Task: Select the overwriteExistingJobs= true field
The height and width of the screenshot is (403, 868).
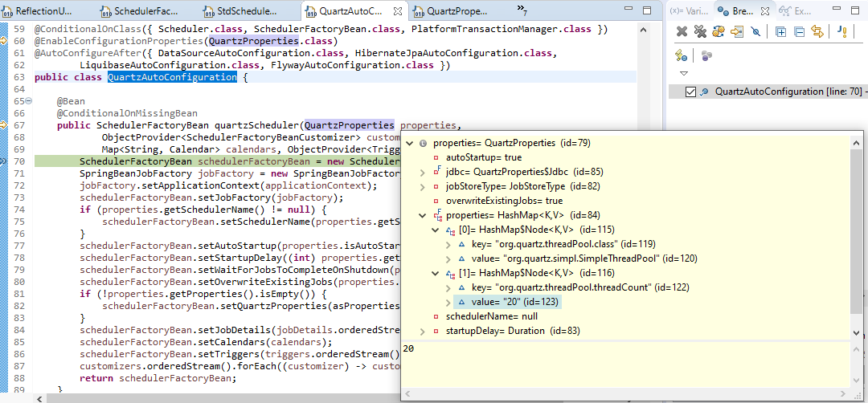Action: point(504,201)
